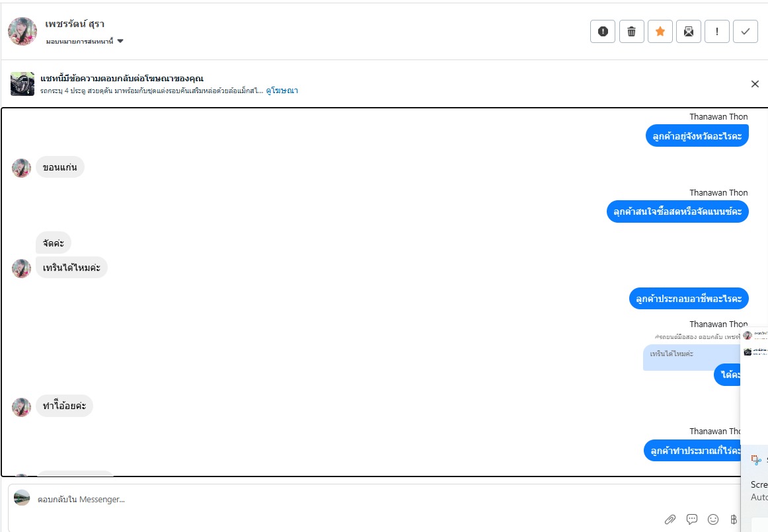Image resolution: width=768 pixels, height=532 pixels.
Task: Click the blue message ลูกค้าประกอบอาชีพอะไรคะ
Action: [x=689, y=298]
